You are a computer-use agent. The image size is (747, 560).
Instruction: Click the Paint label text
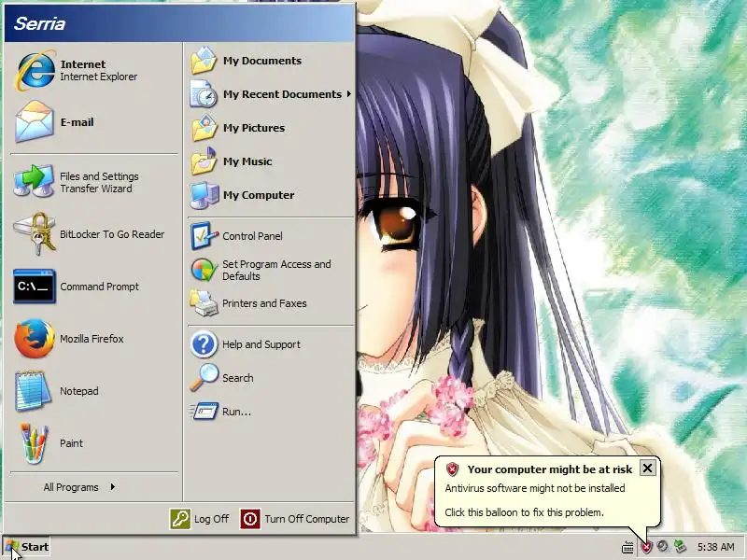pos(72,443)
